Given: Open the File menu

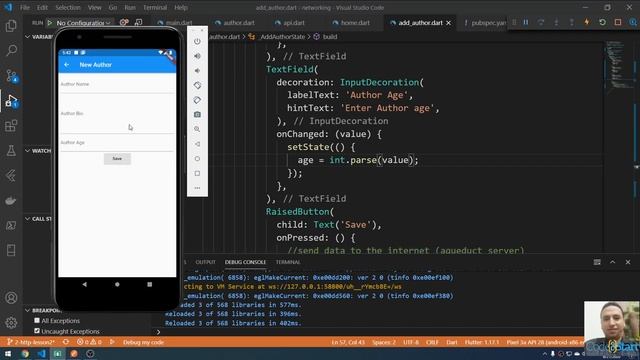Looking at the screenshot, I should click(25, 7).
